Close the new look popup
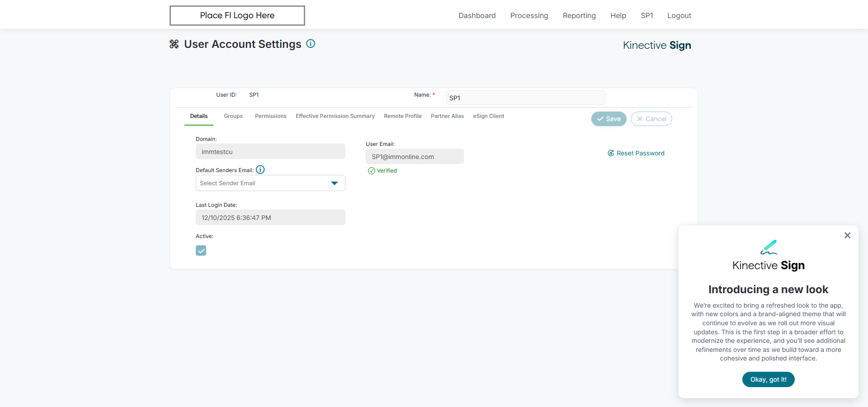Image resolution: width=868 pixels, height=407 pixels. 847,235
